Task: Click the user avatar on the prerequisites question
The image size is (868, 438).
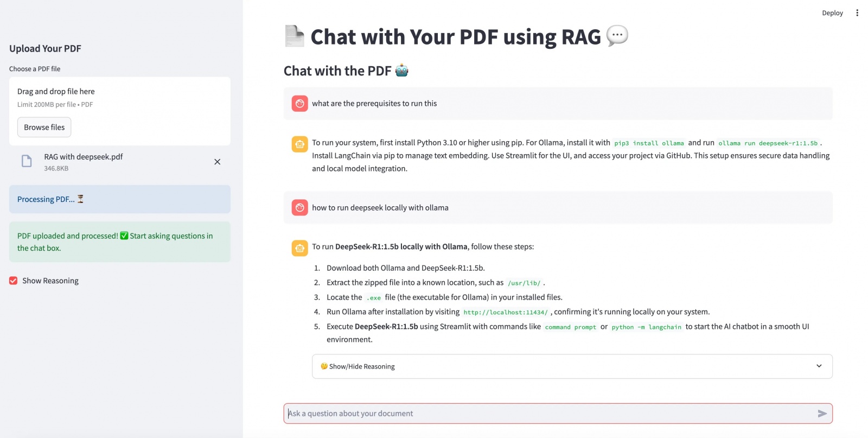Action: pos(299,103)
